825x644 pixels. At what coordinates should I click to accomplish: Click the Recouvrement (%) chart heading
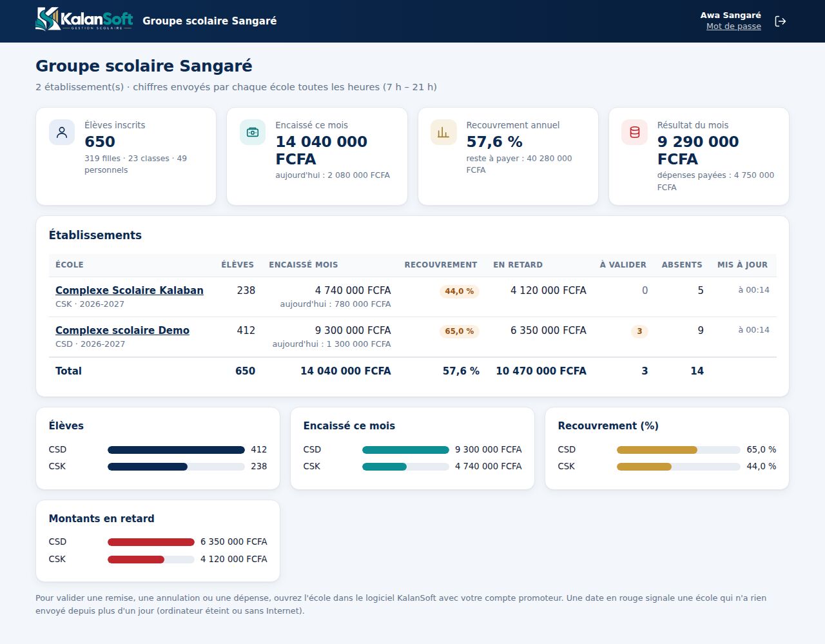pos(608,425)
